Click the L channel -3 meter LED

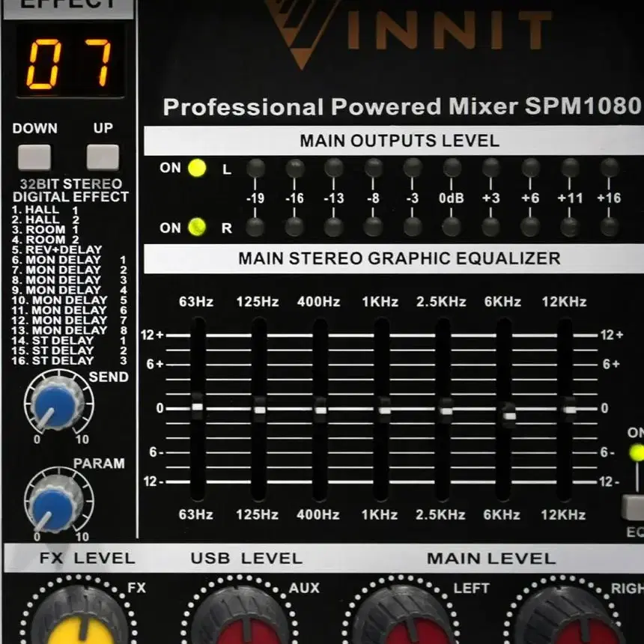pyautogui.click(x=413, y=168)
